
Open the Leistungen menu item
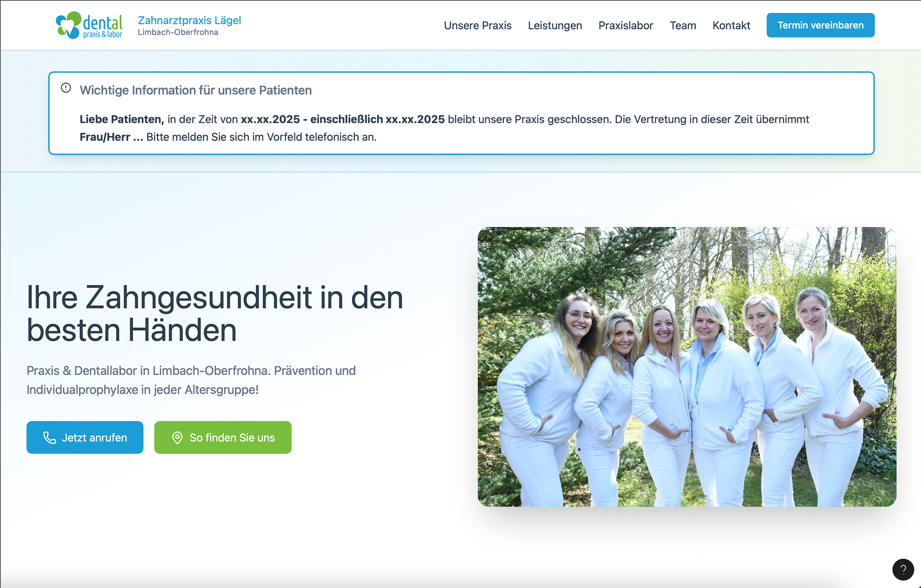click(554, 25)
